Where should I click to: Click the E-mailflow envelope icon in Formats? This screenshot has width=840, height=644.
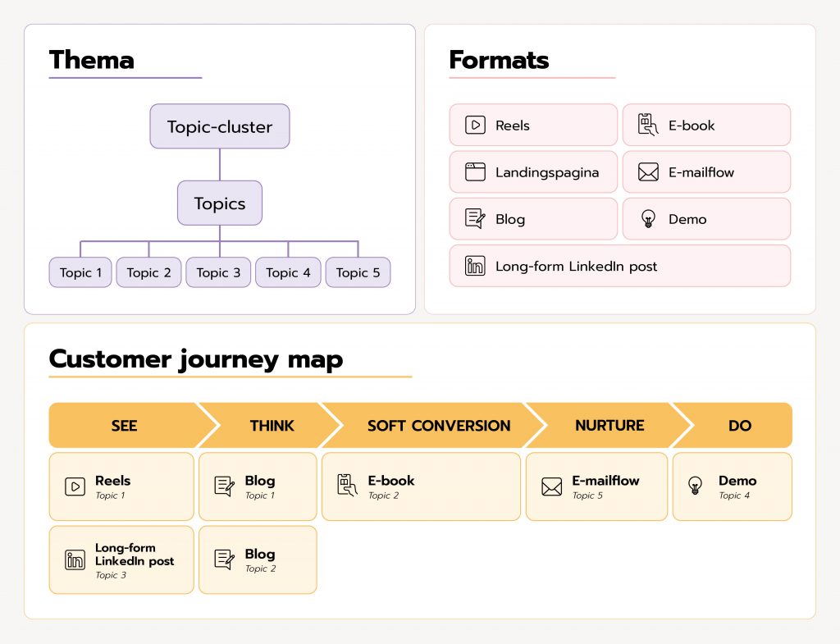pyautogui.click(x=648, y=172)
